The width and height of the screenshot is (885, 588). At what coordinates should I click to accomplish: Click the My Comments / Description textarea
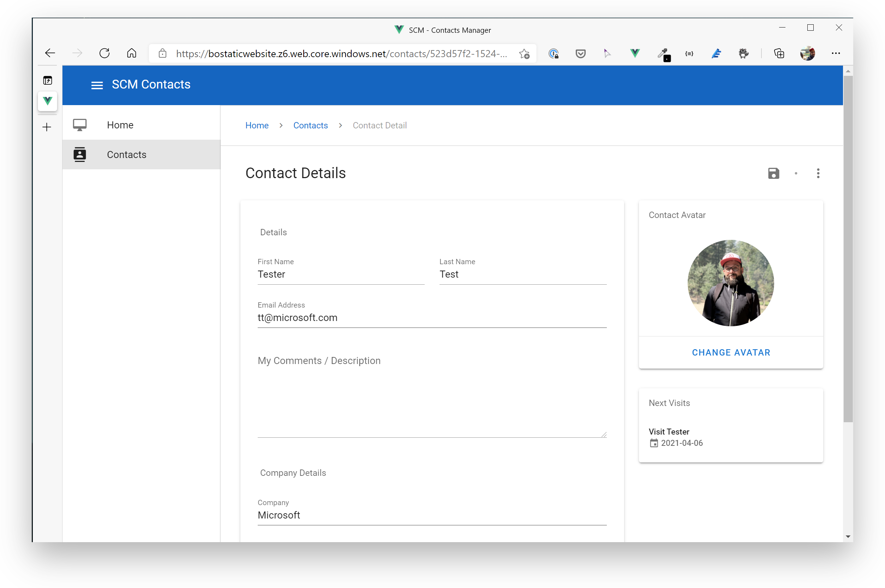432,398
